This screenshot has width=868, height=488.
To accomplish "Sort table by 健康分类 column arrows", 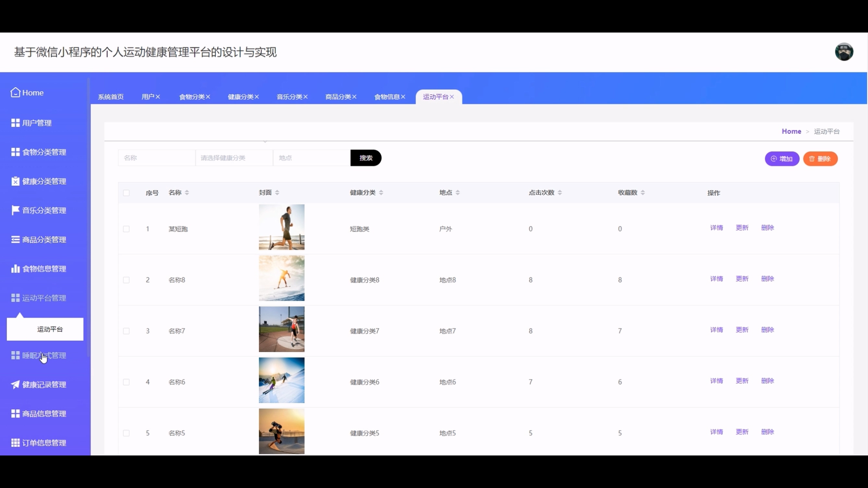I will 381,192.
